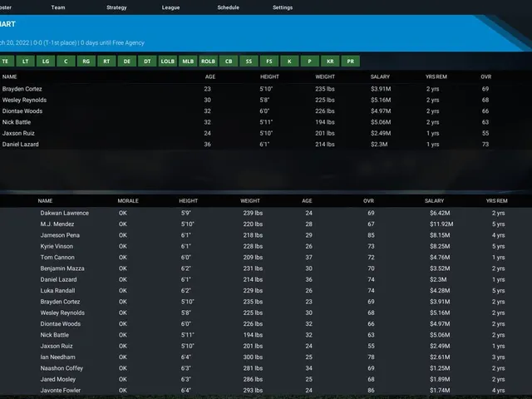Image resolution: width=532 pixels, height=399 pixels.
Task: Select the FS position button
Action: (269, 62)
